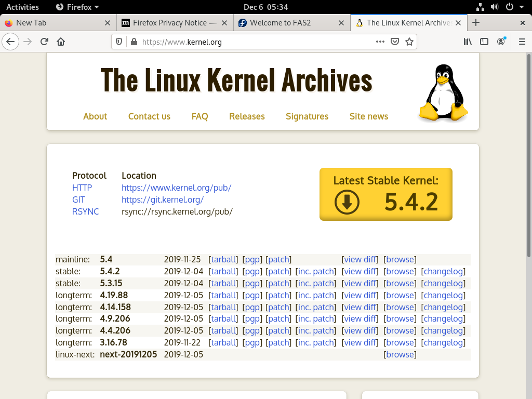
Task: Click date 2019-11-22 in 3.16.78 row
Action: 182,343
